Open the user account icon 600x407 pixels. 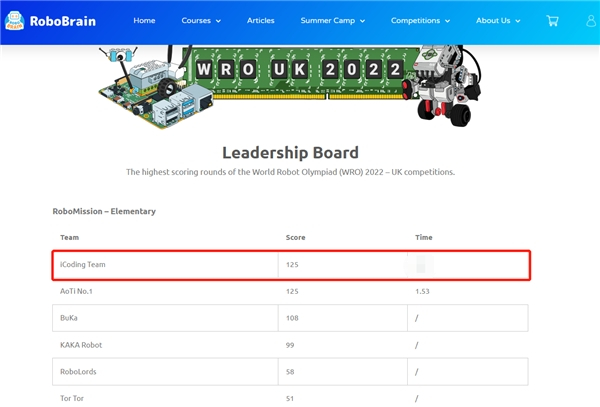tap(591, 21)
